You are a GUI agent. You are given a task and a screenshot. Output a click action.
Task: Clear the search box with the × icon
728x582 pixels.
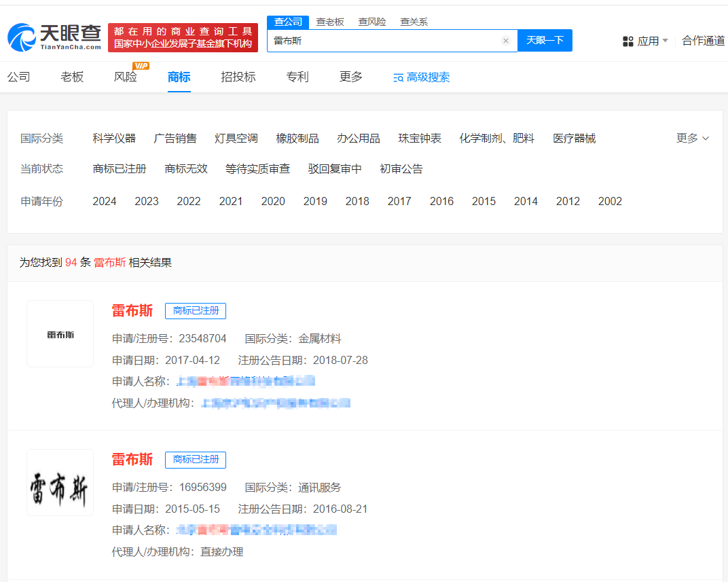[506, 41]
